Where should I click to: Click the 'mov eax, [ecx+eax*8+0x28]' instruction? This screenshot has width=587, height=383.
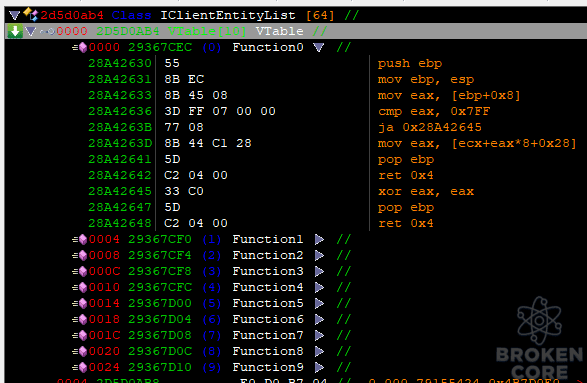tap(477, 144)
